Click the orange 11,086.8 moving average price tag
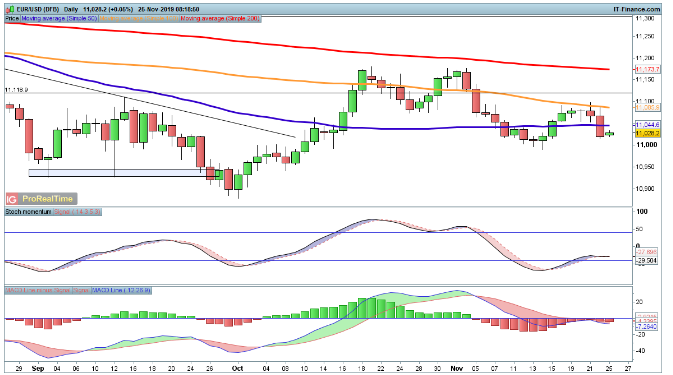673x375 pixels. pos(647,107)
